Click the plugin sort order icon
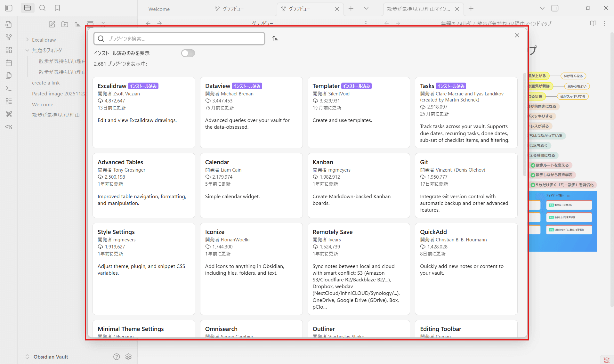The image size is (614, 364). (275, 39)
